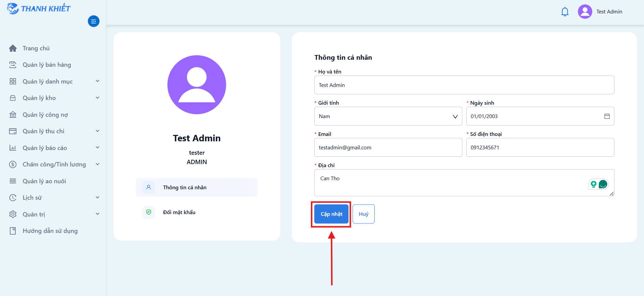Expand Chấm công/Tính lương submenu chevron
The height and width of the screenshot is (296, 644).
[98, 164]
